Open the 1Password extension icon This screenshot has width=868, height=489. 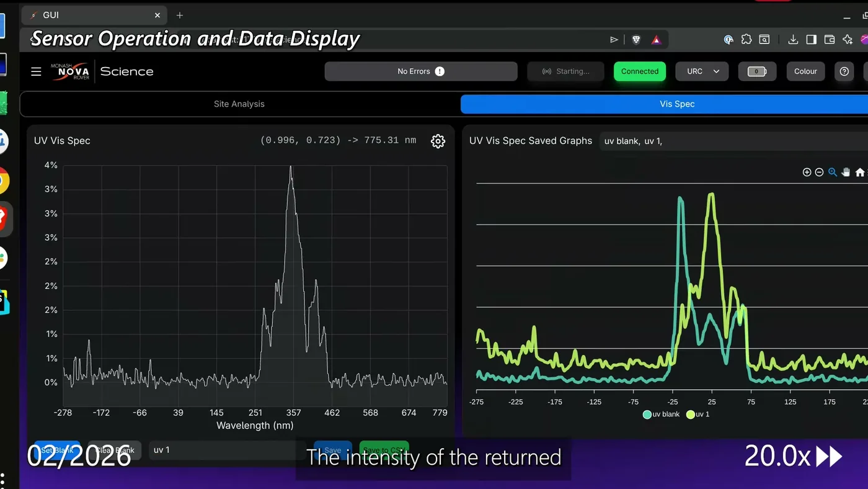(x=728, y=40)
